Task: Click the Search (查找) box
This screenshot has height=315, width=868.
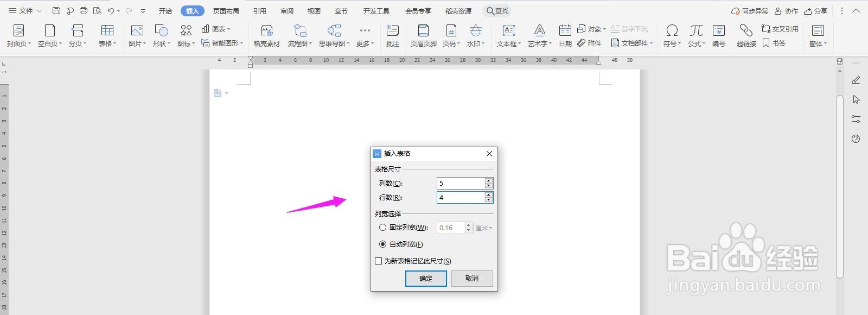Action: tap(497, 11)
